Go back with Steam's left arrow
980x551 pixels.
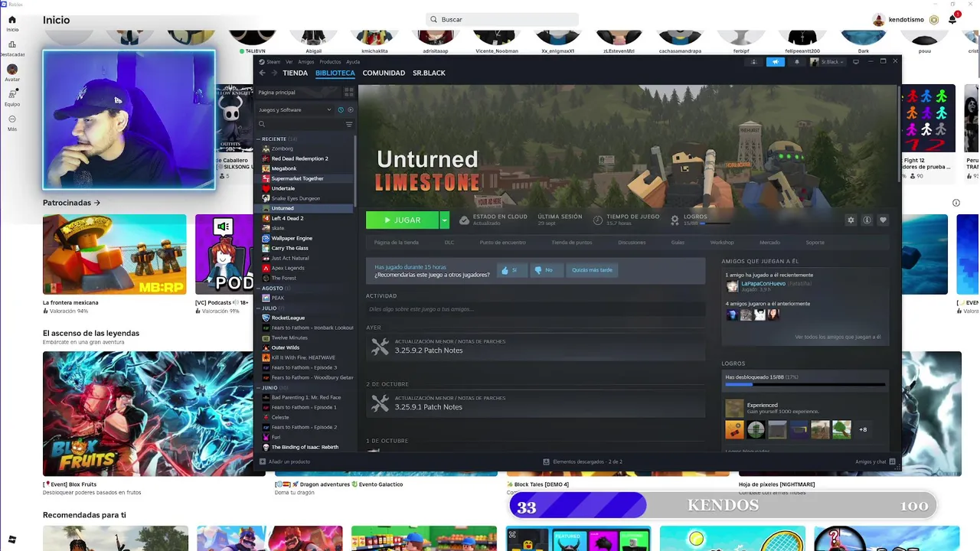tap(262, 73)
